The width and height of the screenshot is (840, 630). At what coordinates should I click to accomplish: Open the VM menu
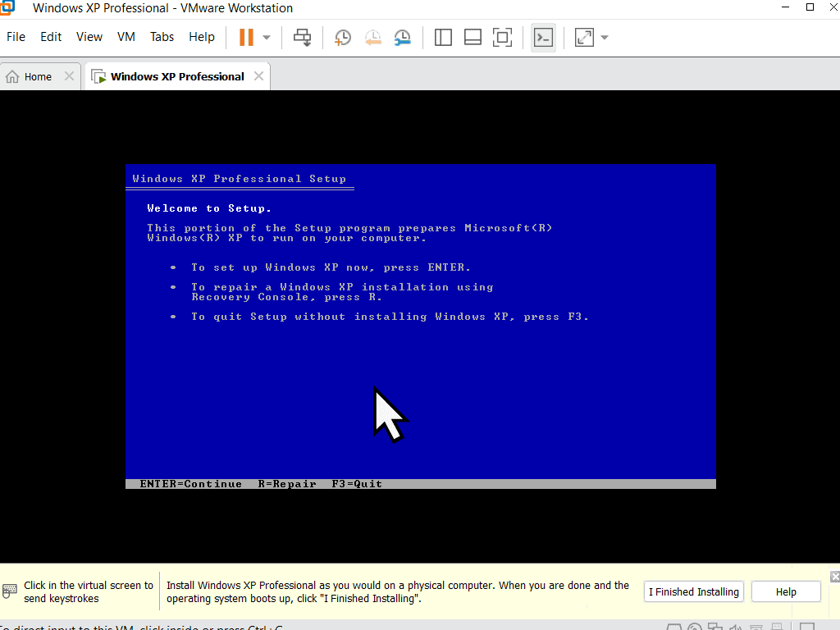[x=126, y=37]
